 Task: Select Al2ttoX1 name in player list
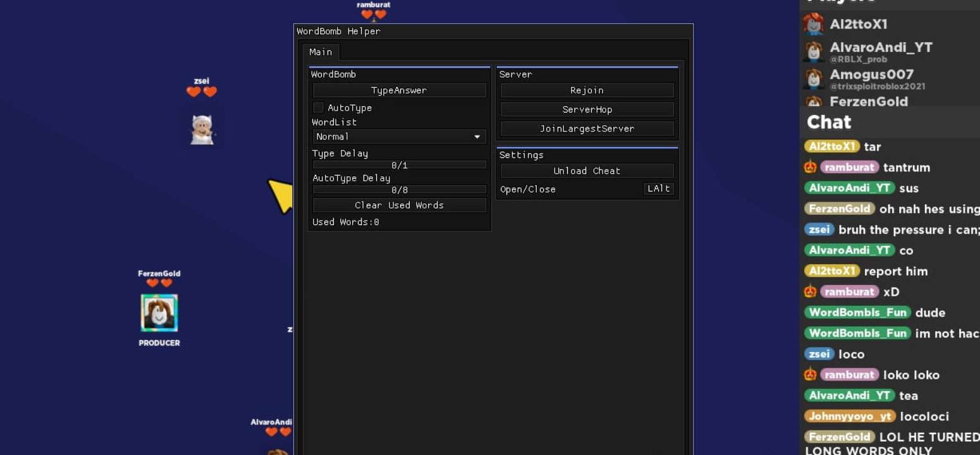coord(858,24)
